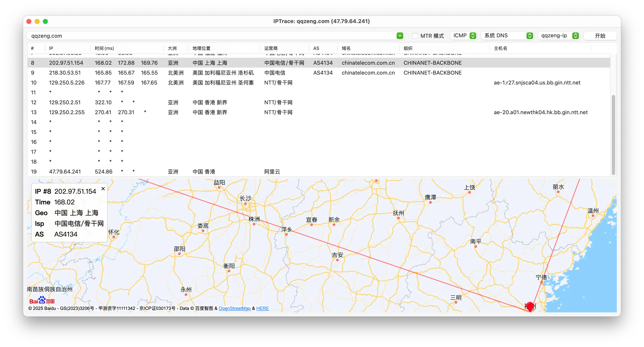This screenshot has width=644, height=347.
Task: Click the 阿里云 carrier cell
Action: click(272, 172)
